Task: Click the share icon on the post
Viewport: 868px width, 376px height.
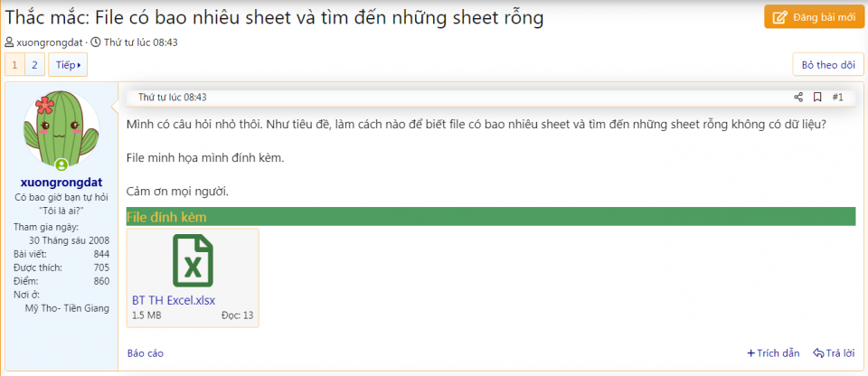Action: [797, 98]
